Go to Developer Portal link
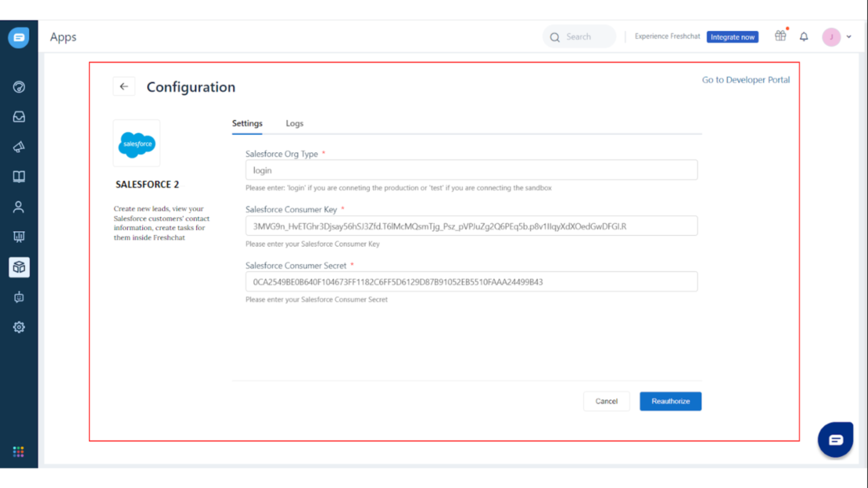868x488 pixels. [745, 80]
